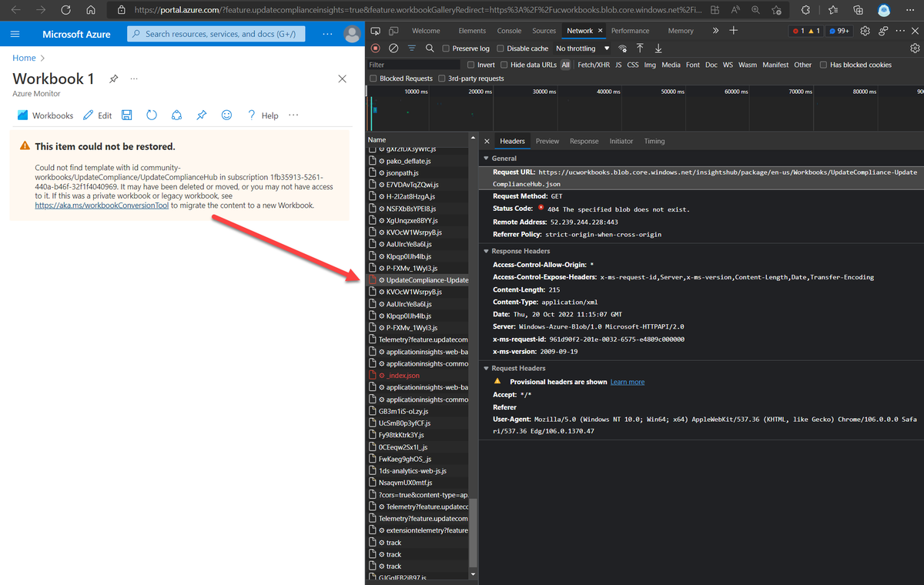Switch to Preview tab of request details
This screenshot has width=924, height=585.
547,141
